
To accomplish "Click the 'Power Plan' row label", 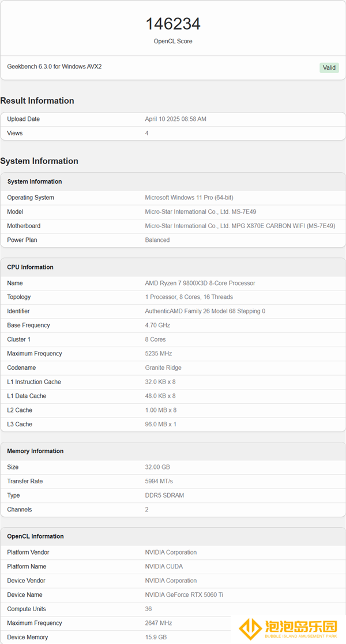I will (22, 240).
